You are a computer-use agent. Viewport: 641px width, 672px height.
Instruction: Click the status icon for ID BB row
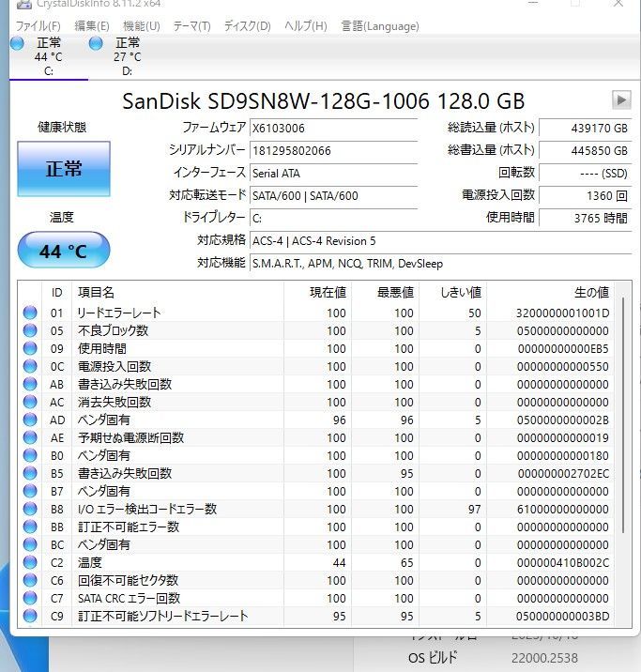tap(30, 527)
